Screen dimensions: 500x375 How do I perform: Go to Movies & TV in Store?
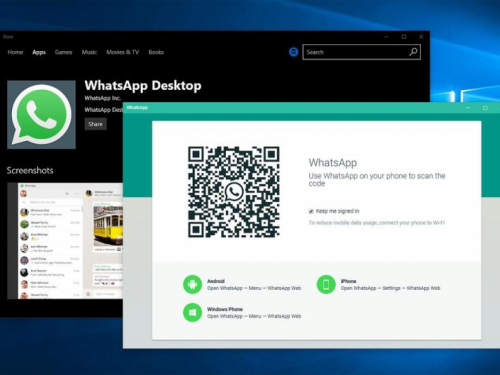point(123,52)
